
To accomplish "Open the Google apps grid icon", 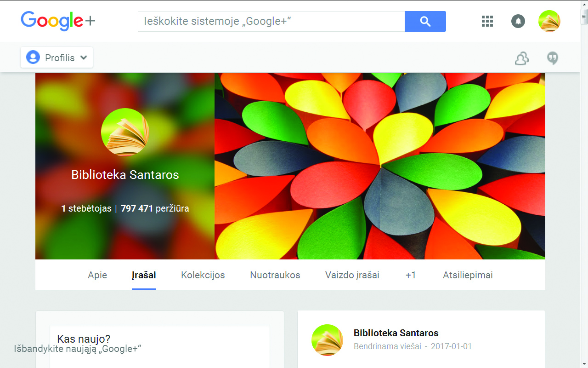I will [487, 21].
